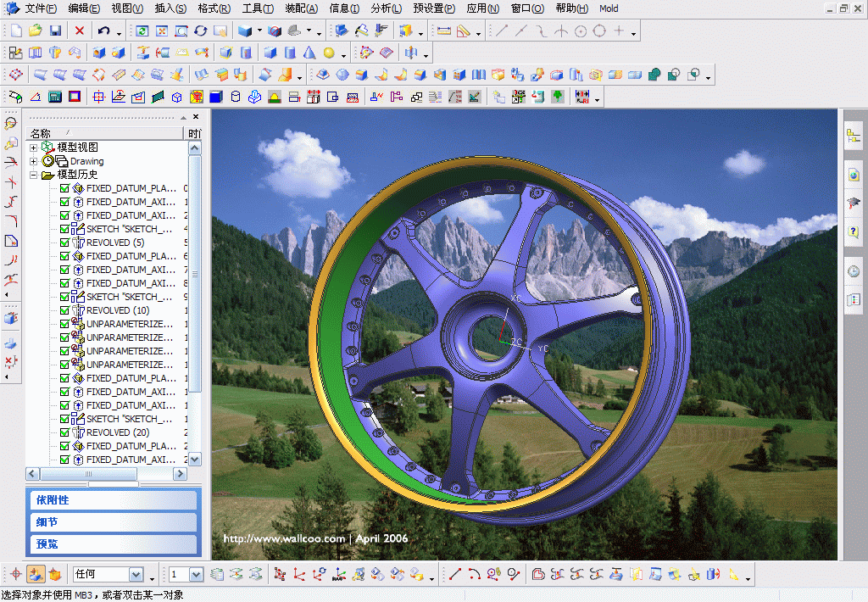This screenshot has width=868, height=602.
Task: Toggle checkbox of SKETCH row above REVOLVED (5)
Action: [x=64, y=229]
